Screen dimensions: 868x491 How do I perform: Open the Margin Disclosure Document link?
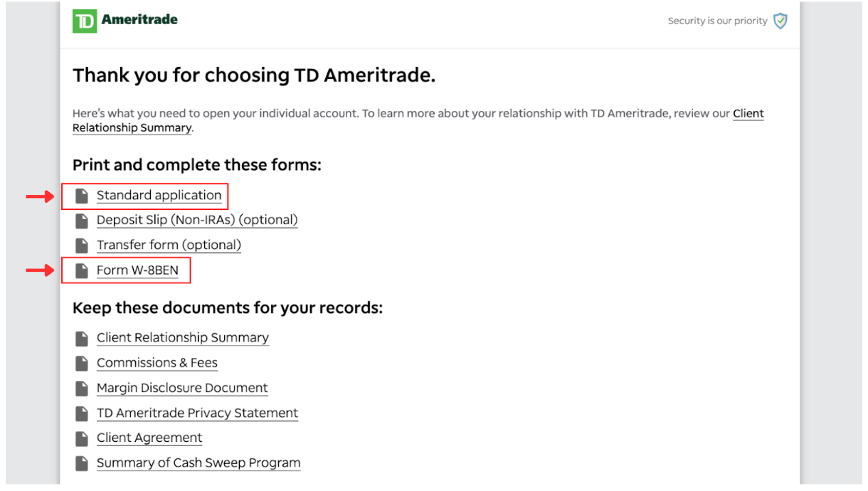182,388
